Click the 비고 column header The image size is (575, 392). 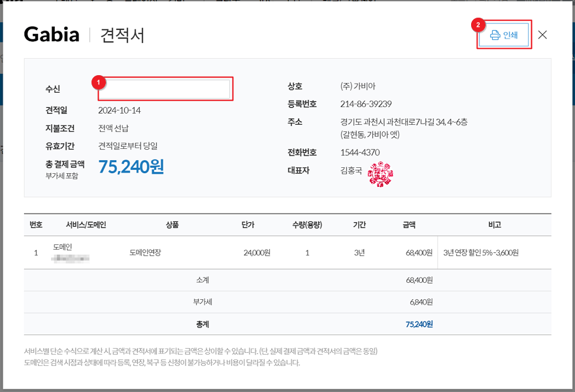495,225
